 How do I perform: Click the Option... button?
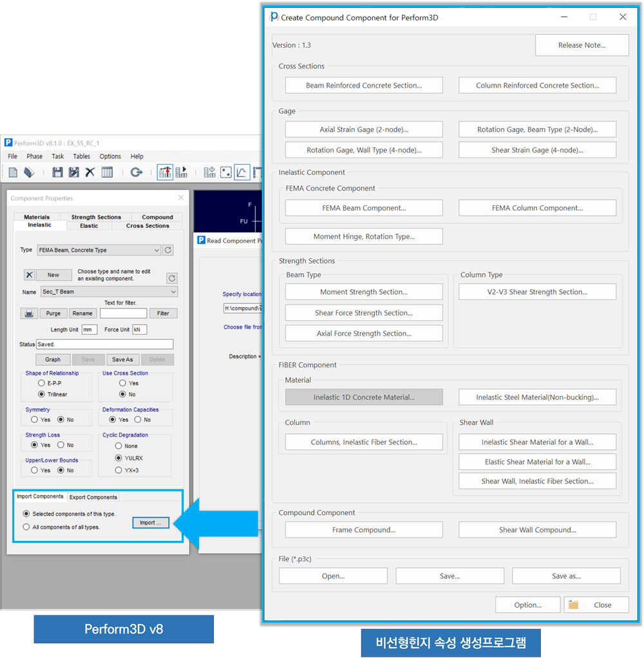[527, 605]
